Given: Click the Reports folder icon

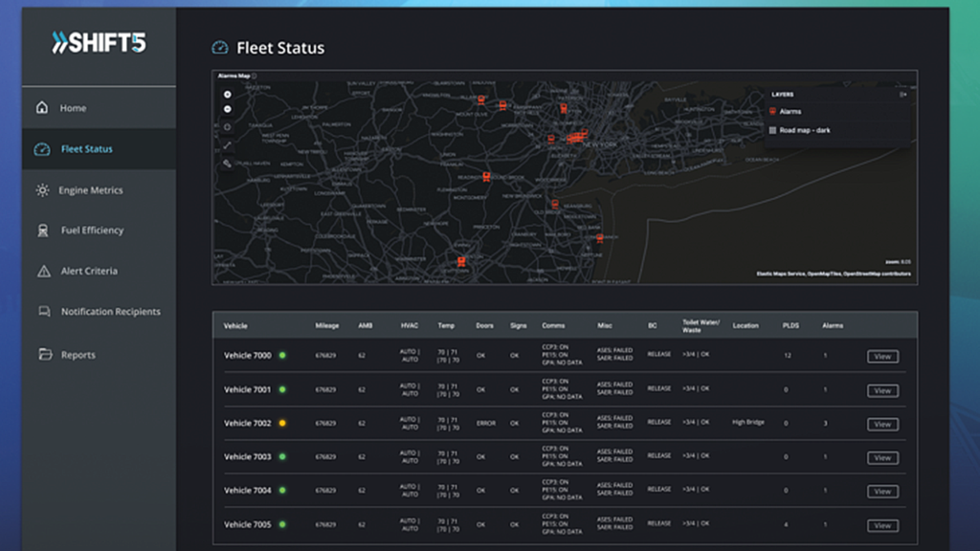Looking at the screenshot, I should pos(43,355).
